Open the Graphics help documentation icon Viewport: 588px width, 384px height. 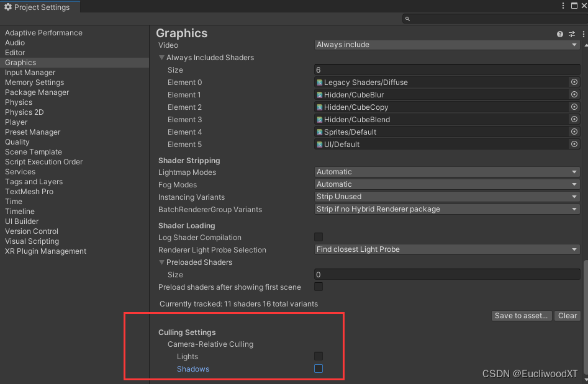(559, 34)
